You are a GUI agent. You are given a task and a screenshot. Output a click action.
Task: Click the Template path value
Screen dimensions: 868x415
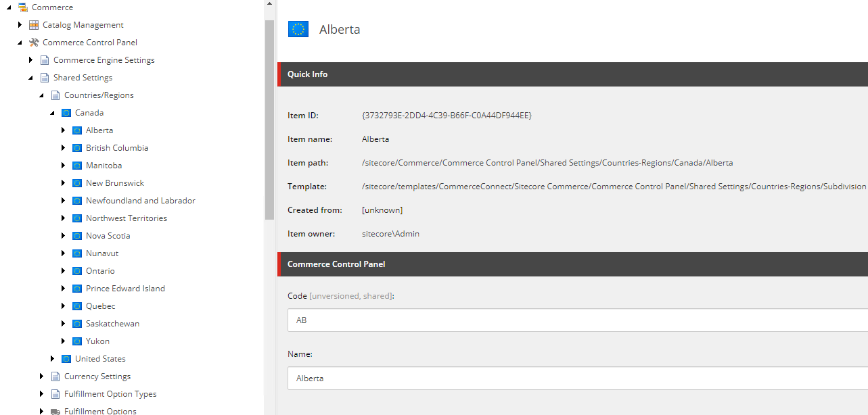point(614,187)
